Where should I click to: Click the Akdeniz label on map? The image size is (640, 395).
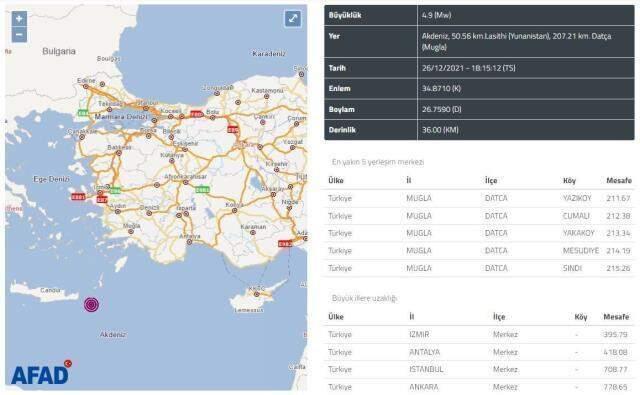(113, 335)
